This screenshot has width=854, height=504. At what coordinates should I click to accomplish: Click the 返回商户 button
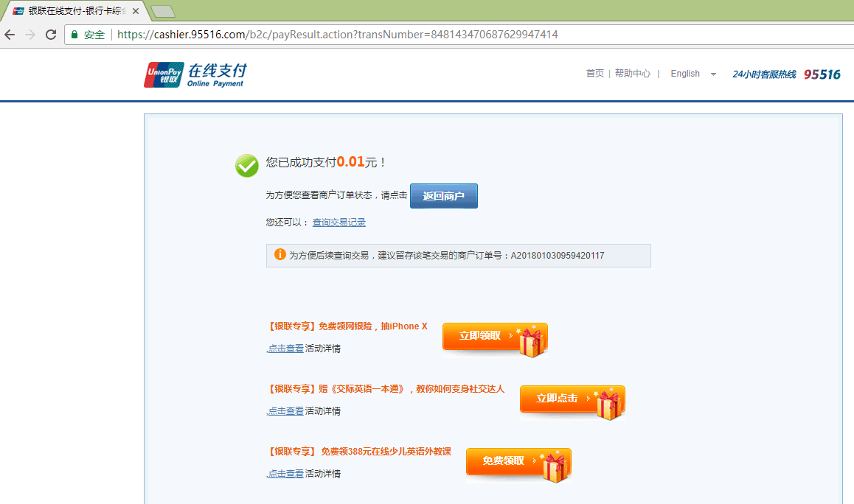[x=443, y=196]
